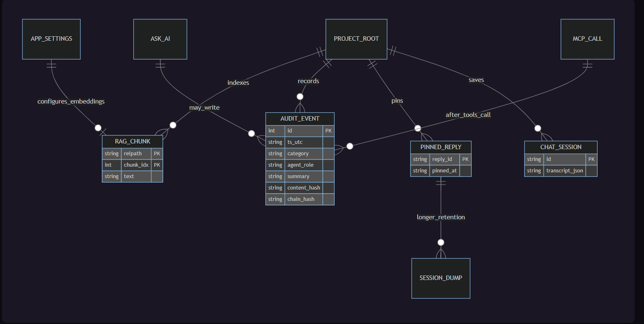
Task: Click the configures_embeddings relationship label
Action: [71, 101]
